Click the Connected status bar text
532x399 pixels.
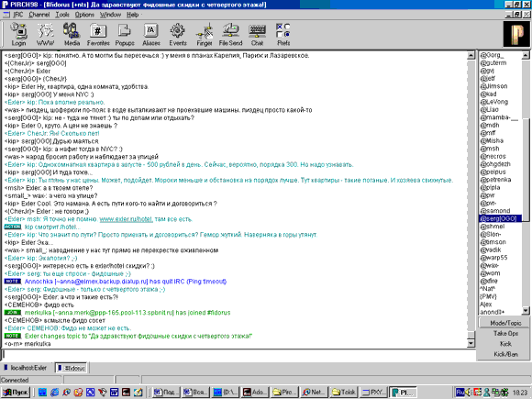15,380
